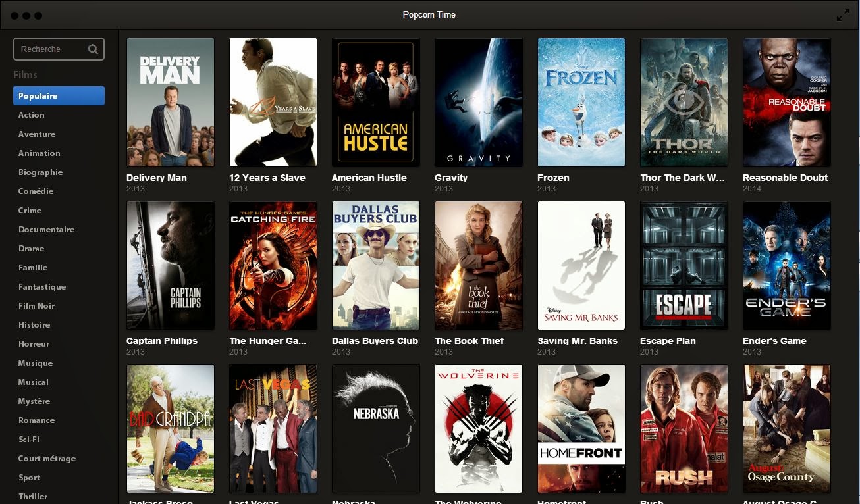Open the Musique genre
The image size is (860, 504).
click(x=36, y=363)
